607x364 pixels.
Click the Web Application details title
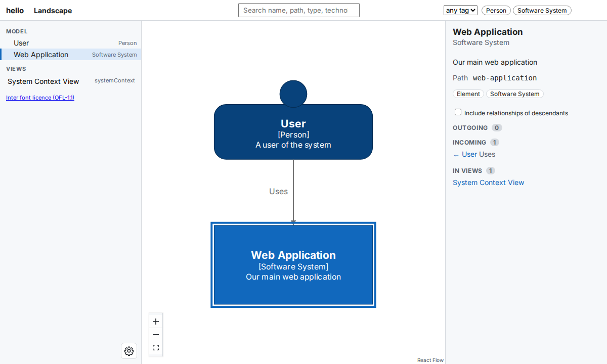pyautogui.click(x=488, y=32)
